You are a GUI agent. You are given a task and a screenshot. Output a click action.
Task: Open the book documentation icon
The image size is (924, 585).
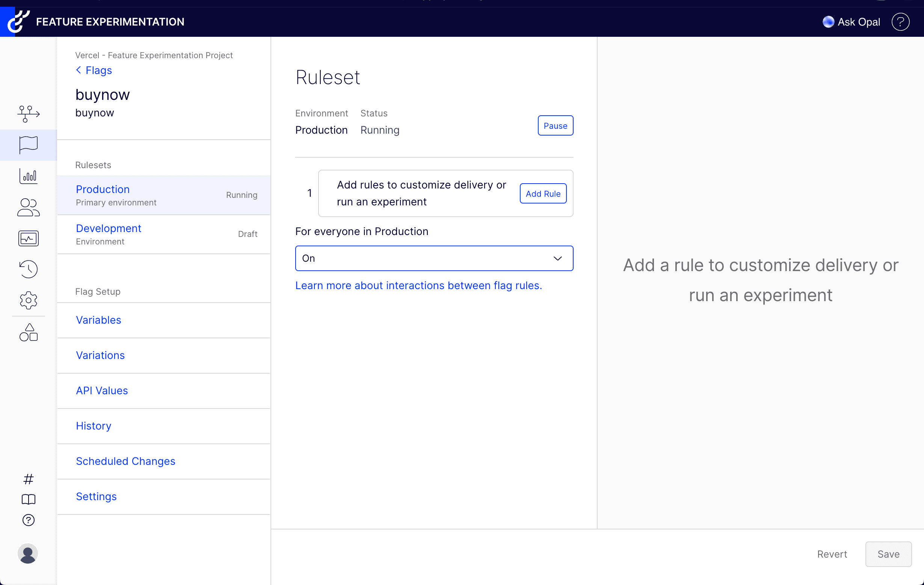click(29, 499)
